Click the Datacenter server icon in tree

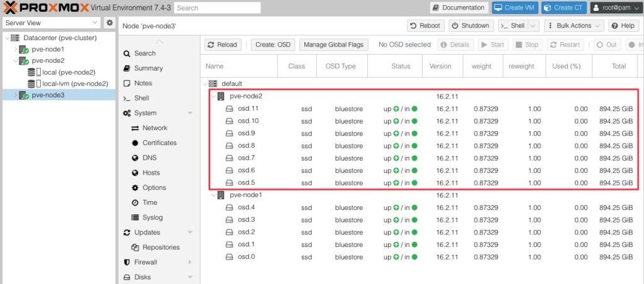(15, 38)
